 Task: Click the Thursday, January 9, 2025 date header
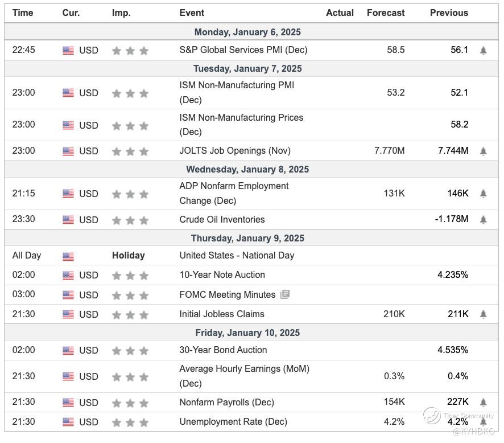pyautogui.click(x=247, y=239)
